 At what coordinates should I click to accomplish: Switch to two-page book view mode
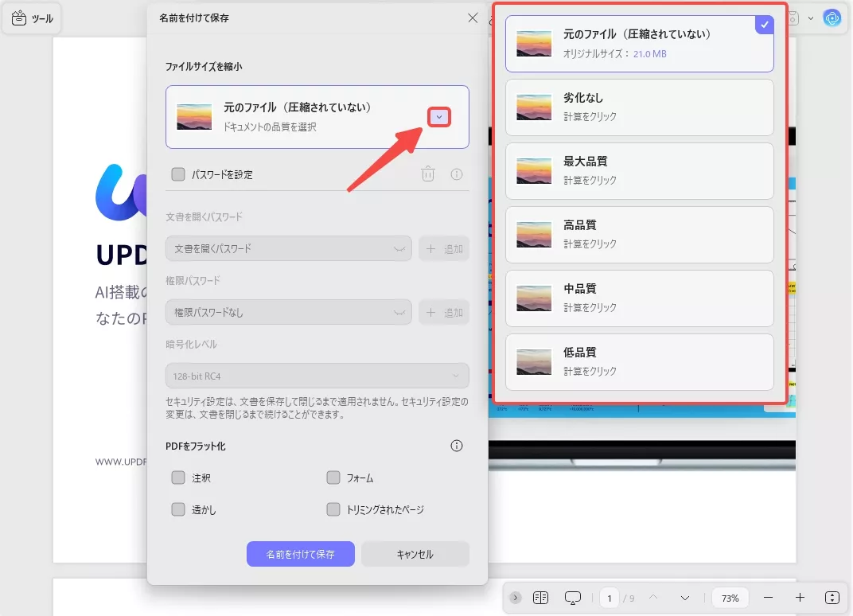pos(542,598)
